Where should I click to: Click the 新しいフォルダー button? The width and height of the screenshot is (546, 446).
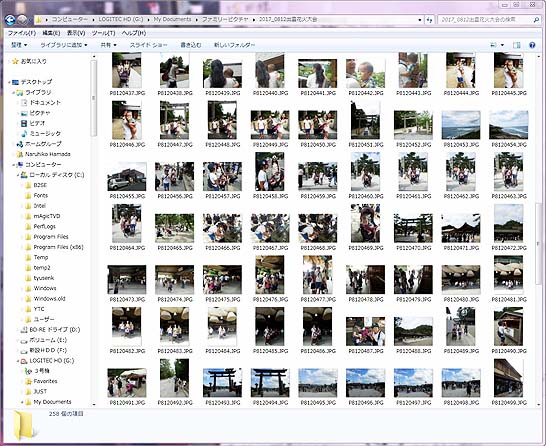[x=234, y=45]
